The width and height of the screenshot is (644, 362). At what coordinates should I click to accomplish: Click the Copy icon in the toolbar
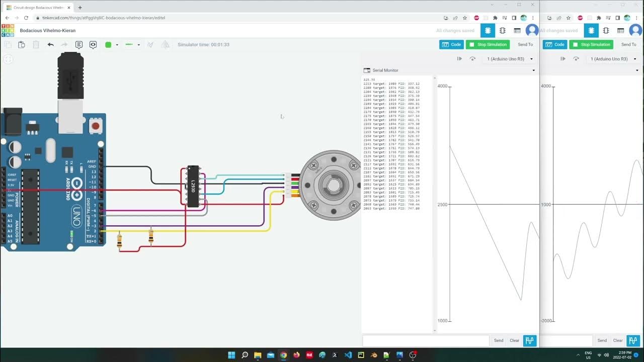(8, 45)
